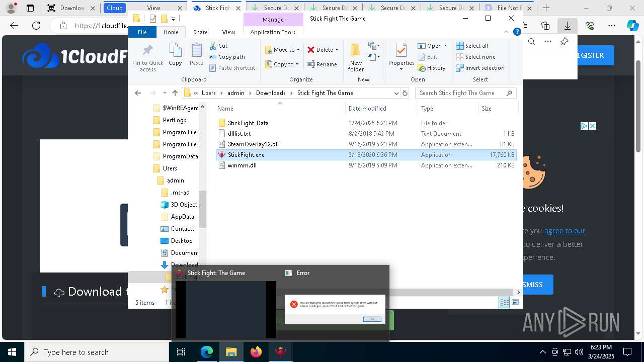Switch to large icons view in status bar
644x362 pixels.
pyautogui.click(x=515, y=302)
